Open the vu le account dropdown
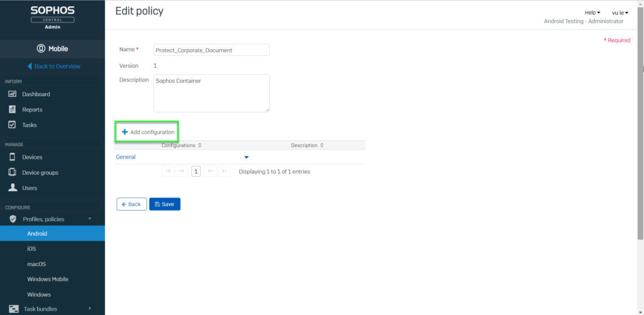This screenshot has height=315, width=644. (x=619, y=13)
